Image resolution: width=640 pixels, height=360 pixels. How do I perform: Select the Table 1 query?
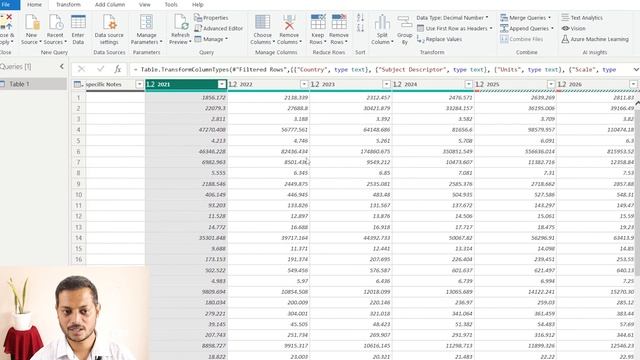click(x=33, y=84)
